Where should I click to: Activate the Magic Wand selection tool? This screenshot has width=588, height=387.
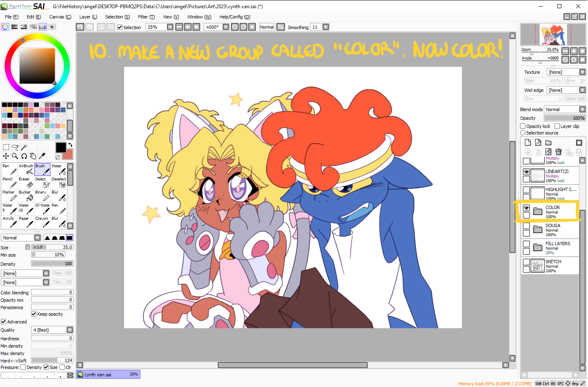pyautogui.click(x=24, y=147)
